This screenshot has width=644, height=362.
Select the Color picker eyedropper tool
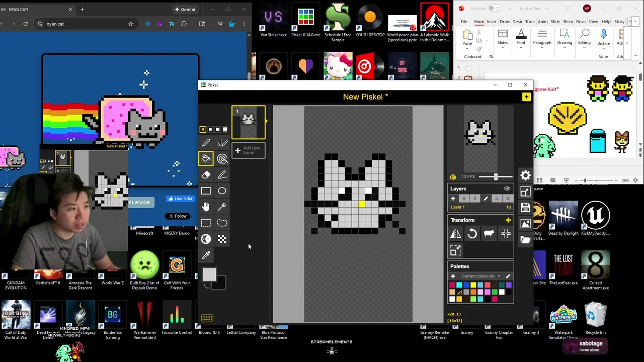point(206,255)
